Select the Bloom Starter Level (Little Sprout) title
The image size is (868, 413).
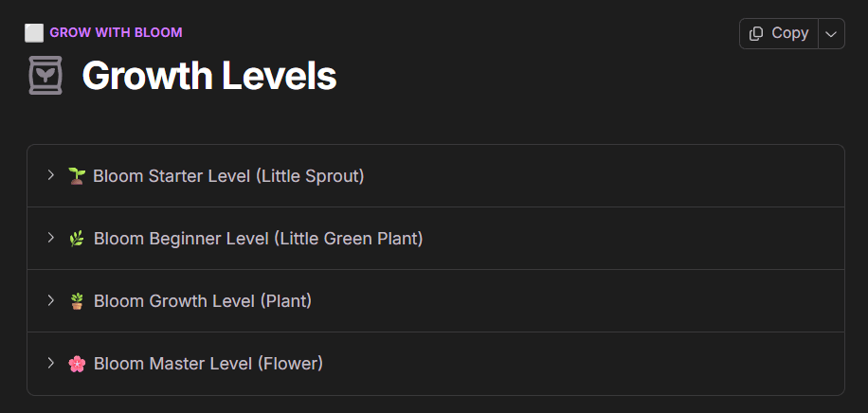(228, 176)
